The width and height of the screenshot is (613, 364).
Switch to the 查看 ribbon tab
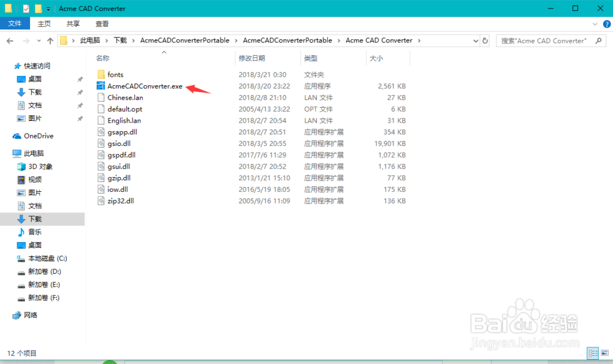(102, 24)
